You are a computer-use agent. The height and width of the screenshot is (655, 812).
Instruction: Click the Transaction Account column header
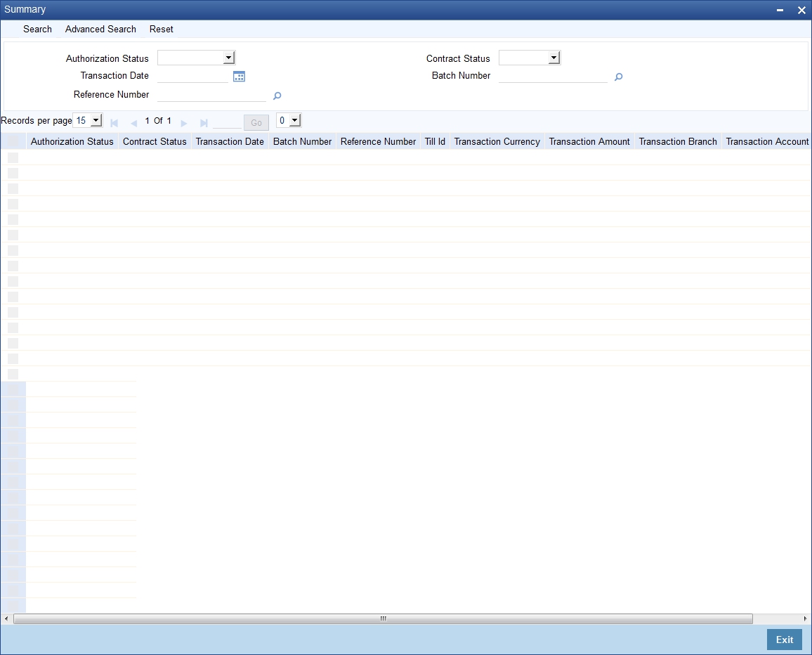coord(767,141)
